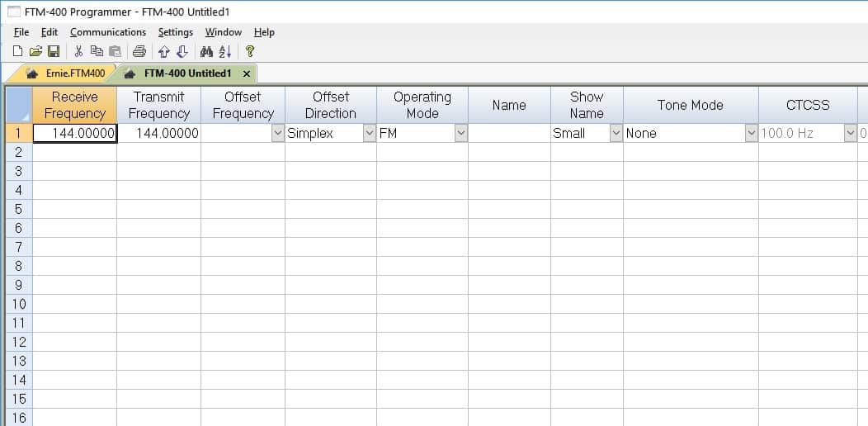Click Tone Mode column header
This screenshot has height=426, width=868.
point(691,105)
